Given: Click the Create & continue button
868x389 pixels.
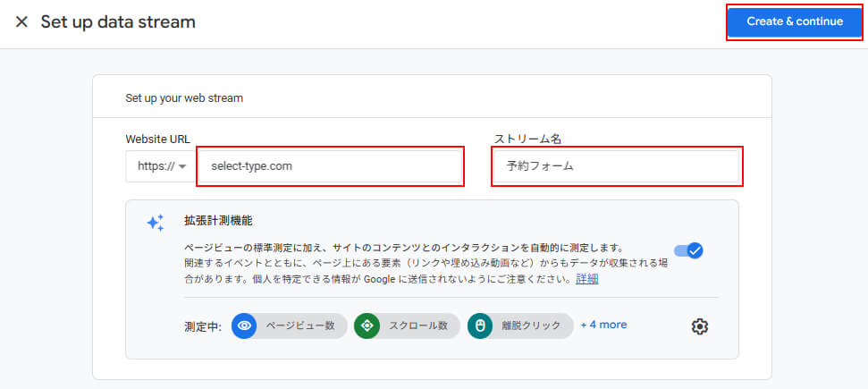Looking at the screenshot, I should tap(794, 22).
